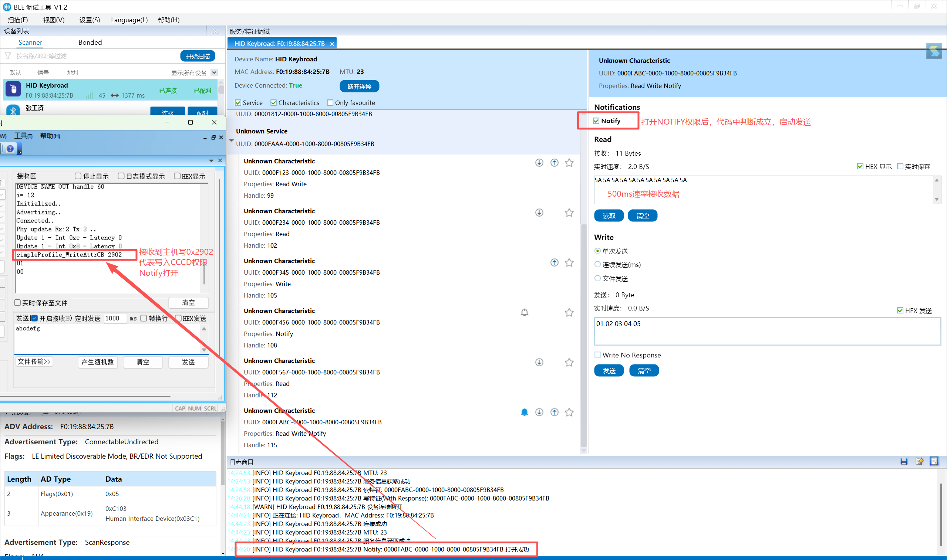Click the outlined notify bell for characteristic 0000F456
This screenshot has height=560, width=947.
[524, 312]
